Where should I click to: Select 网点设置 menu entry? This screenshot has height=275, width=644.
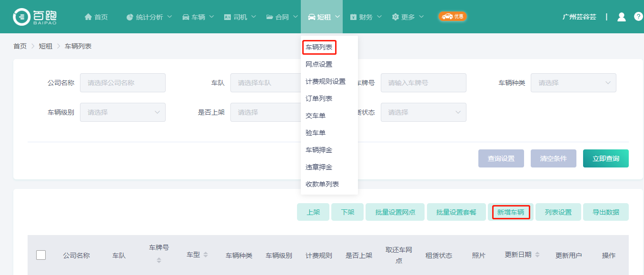point(319,64)
